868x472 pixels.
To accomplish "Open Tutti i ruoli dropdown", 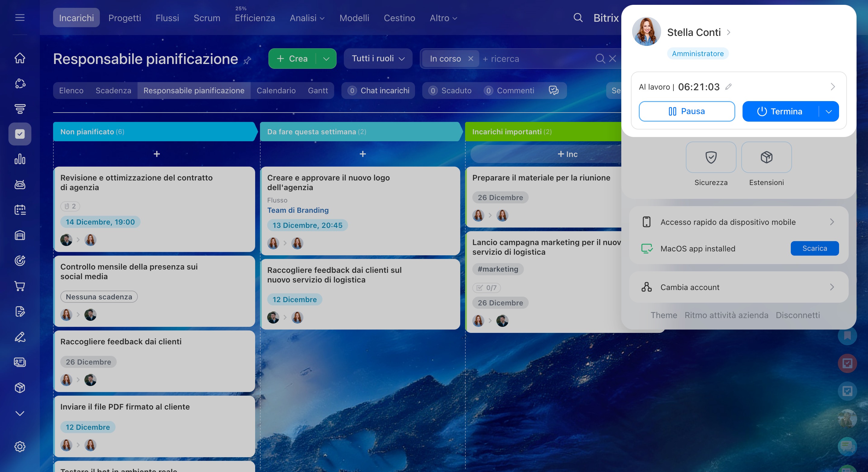I will tap(378, 59).
